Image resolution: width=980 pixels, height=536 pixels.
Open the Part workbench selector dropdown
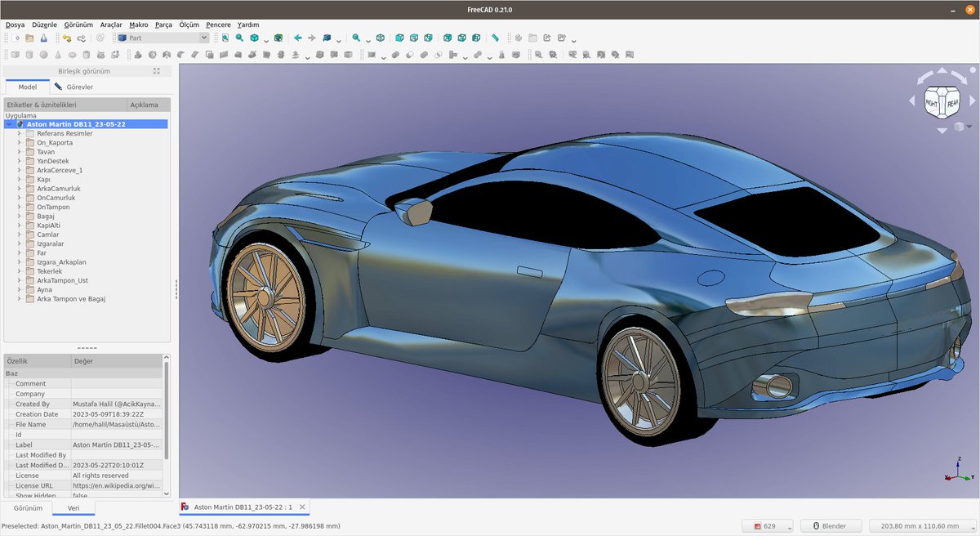[161, 38]
